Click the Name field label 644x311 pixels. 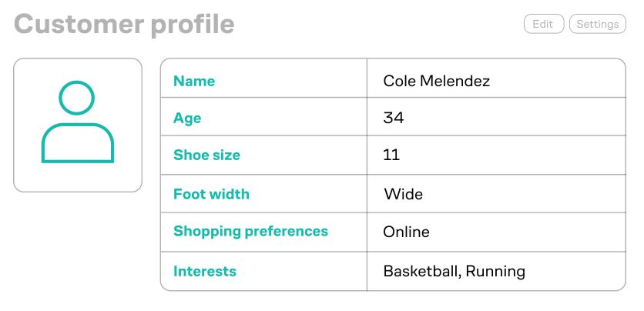click(x=194, y=81)
